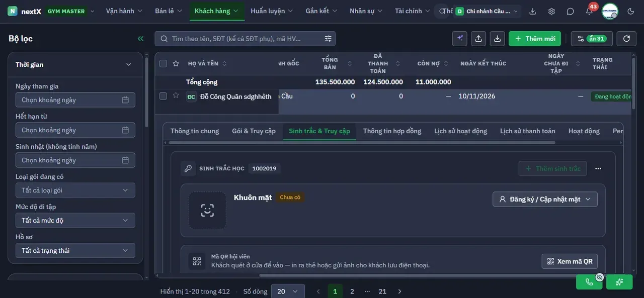Viewport: 644px width, 298px height.
Task: Open notifications bell with 43 badge
Action: [590, 11]
